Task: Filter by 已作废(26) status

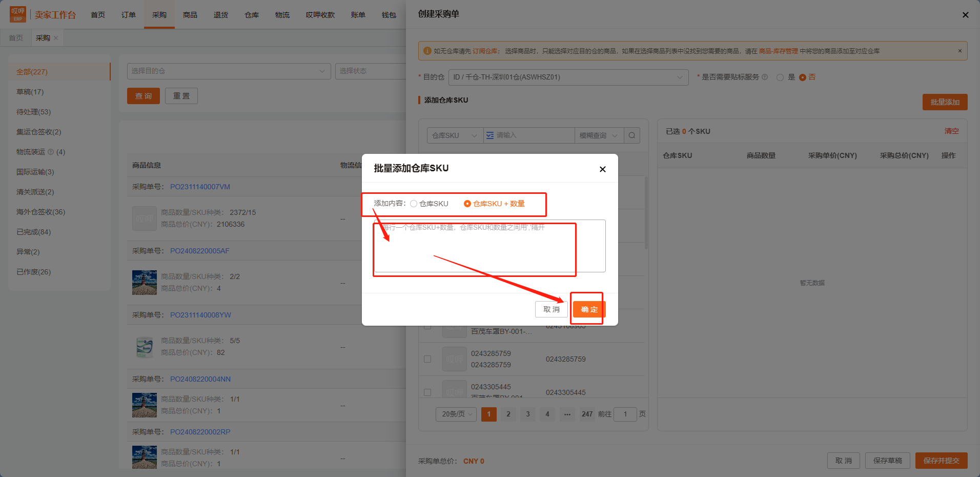Action: (x=34, y=272)
